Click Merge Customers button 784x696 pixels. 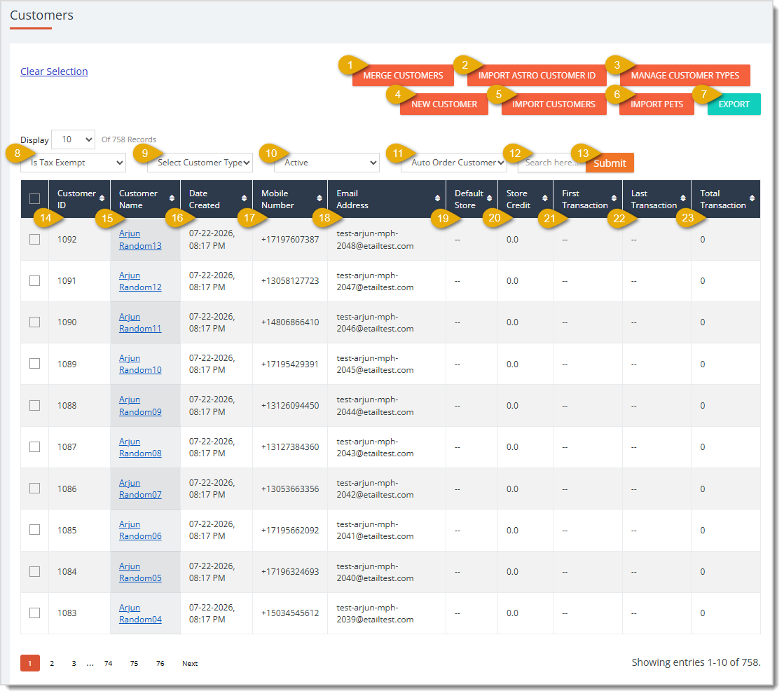[403, 76]
